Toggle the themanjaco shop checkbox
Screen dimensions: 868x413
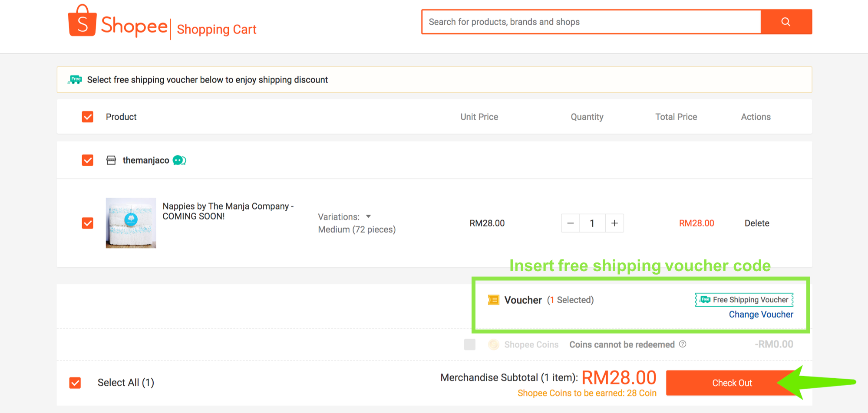click(88, 160)
